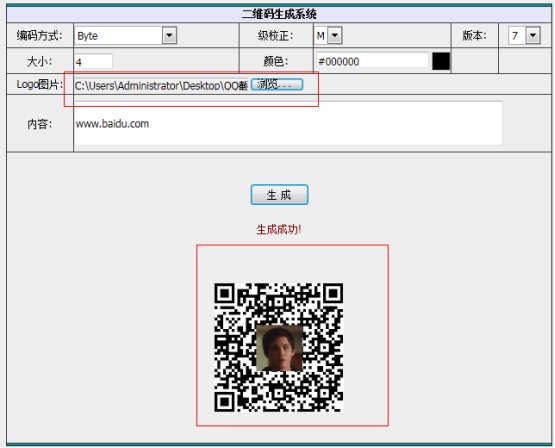Click the 生成 generate button

coord(279,195)
